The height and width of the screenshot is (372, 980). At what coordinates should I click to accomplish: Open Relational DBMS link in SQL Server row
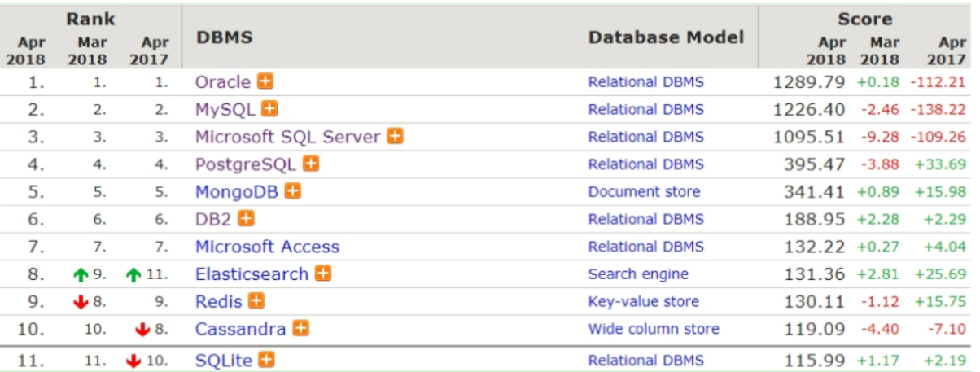(x=646, y=137)
